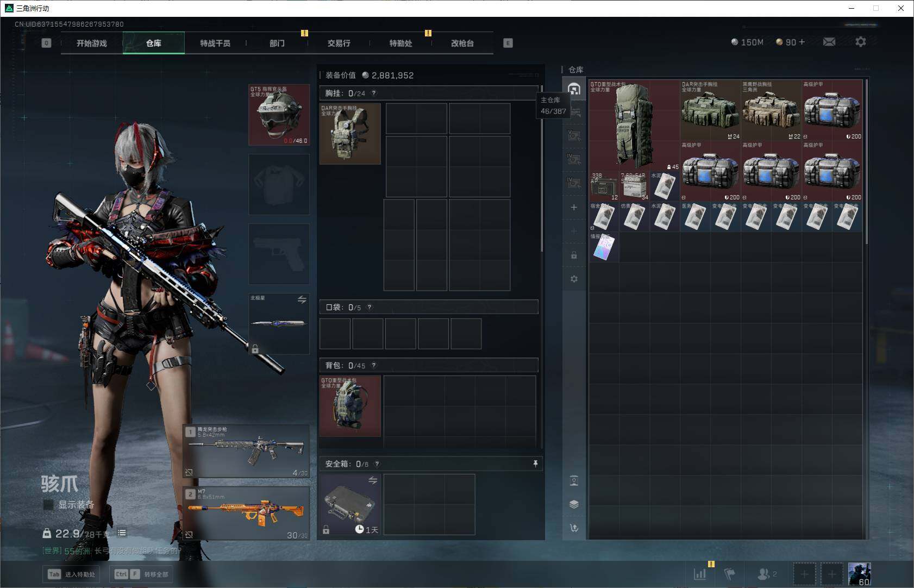The width and height of the screenshot is (914, 588).
Task: Select GTO heavy tactical backpack in warehouse
Action: pos(634,126)
